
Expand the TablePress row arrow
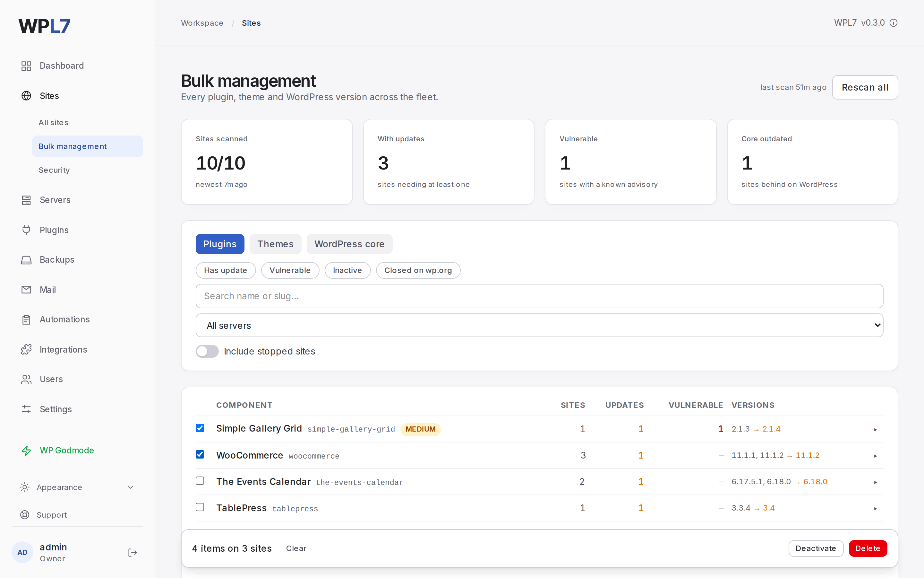(876, 509)
